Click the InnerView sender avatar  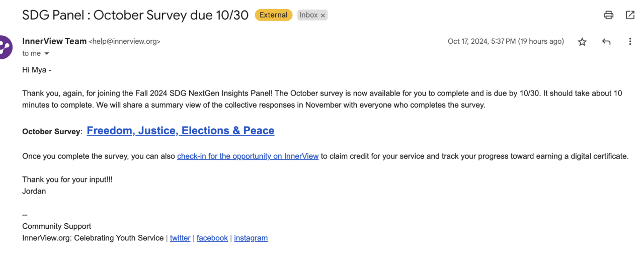point(4,47)
